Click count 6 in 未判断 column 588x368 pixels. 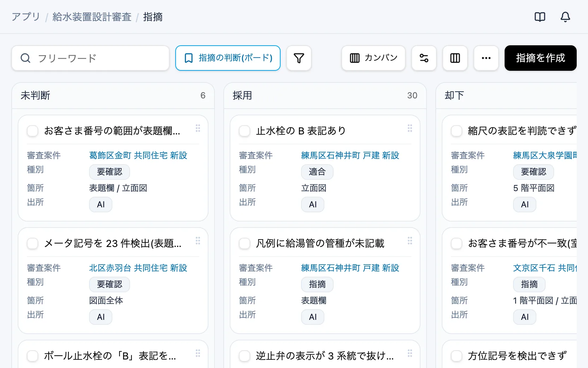pos(203,96)
